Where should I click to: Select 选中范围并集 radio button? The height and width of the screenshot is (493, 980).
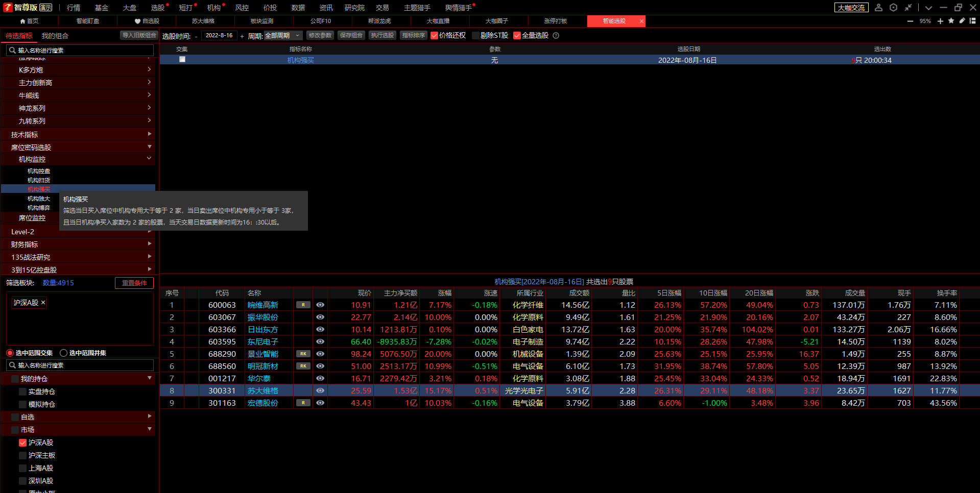63,353
